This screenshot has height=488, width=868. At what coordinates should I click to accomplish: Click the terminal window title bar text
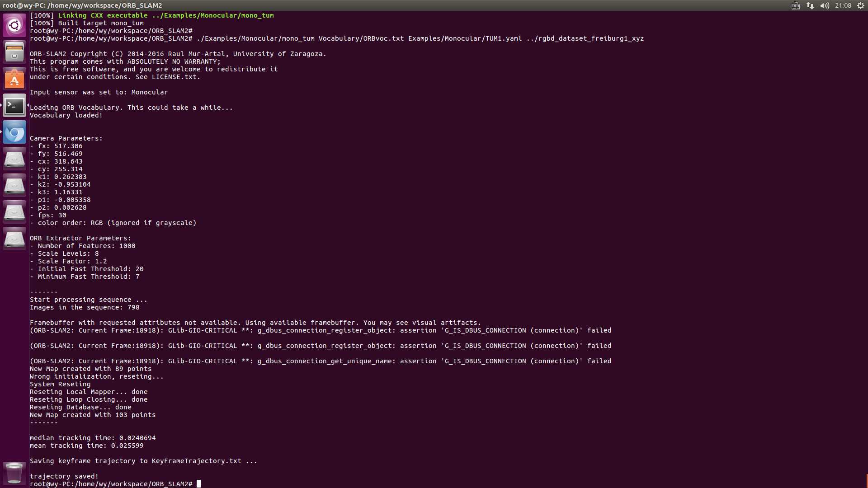tap(82, 5)
